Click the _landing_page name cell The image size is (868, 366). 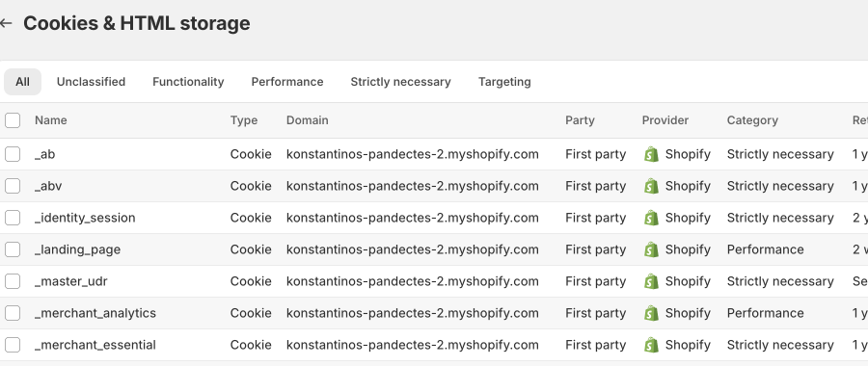click(77, 249)
